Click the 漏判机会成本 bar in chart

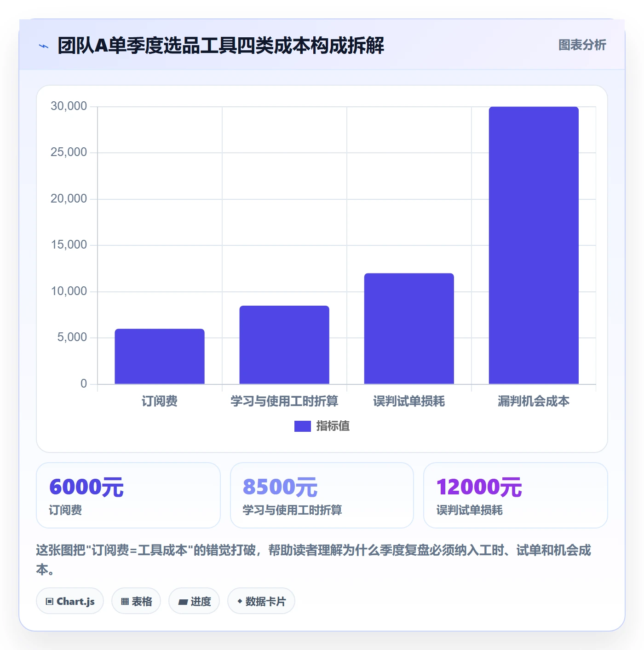[x=534, y=245]
